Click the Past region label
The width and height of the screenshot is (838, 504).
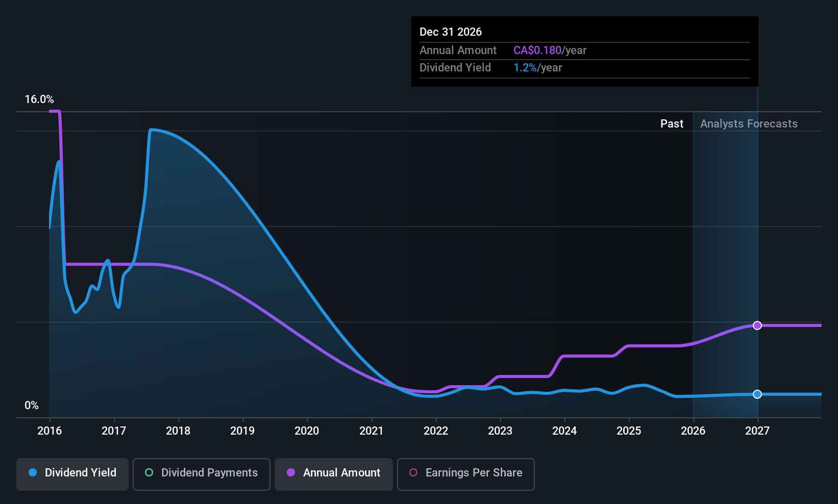pos(672,124)
